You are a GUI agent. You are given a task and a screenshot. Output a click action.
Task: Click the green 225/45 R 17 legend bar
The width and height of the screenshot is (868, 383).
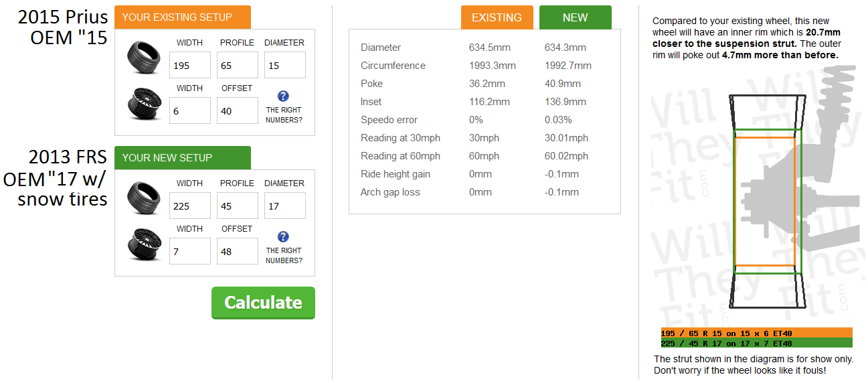[x=756, y=343]
